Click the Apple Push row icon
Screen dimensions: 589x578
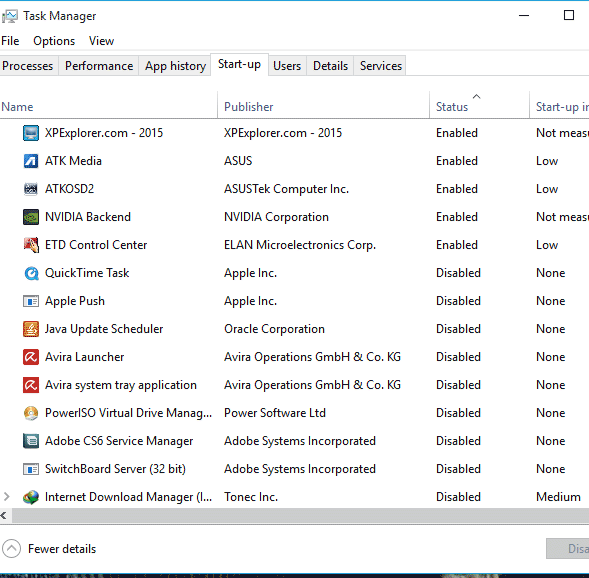pyautogui.click(x=31, y=301)
